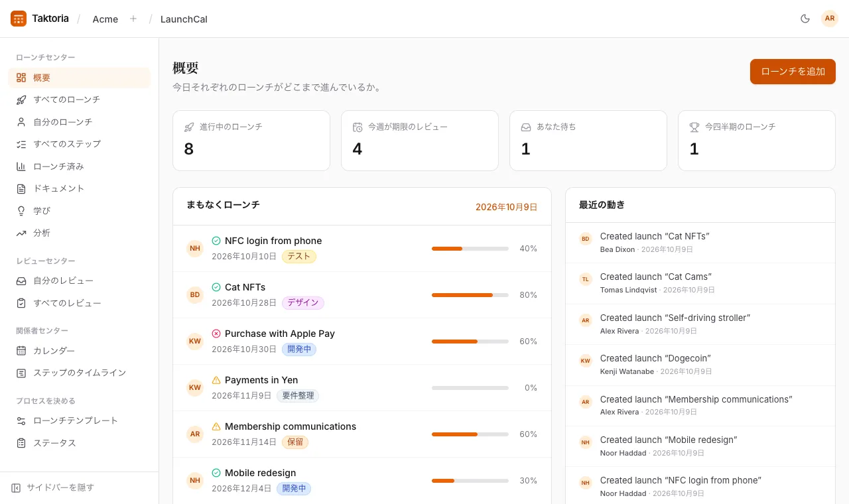Click the 40% progress bar for NFC login
Viewport: 849px width, 504px height.
[x=470, y=249]
